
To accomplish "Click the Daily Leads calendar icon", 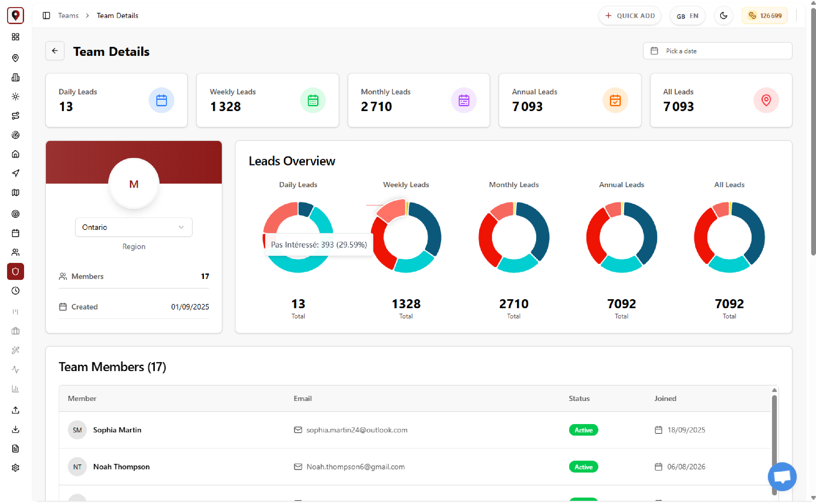I will pyautogui.click(x=161, y=100).
